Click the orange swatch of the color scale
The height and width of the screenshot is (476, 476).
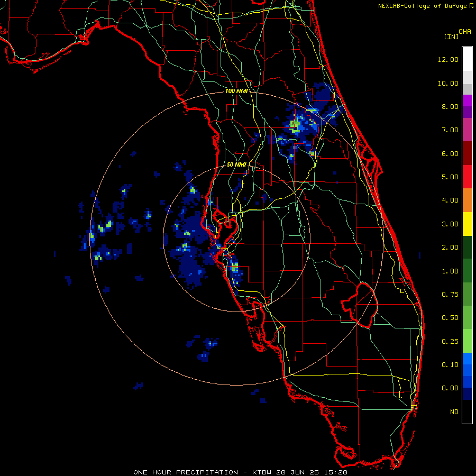pyautogui.click(x=467, y=200)
